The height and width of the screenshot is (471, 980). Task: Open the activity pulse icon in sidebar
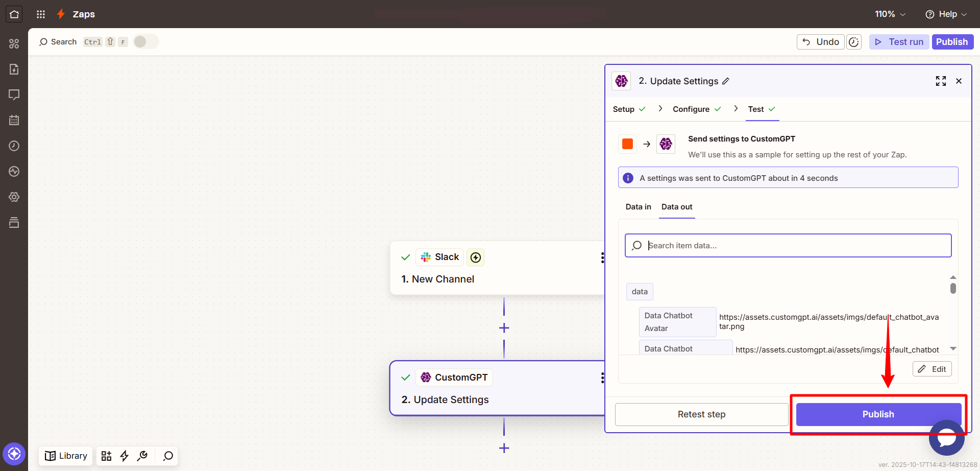coord(14,172)
